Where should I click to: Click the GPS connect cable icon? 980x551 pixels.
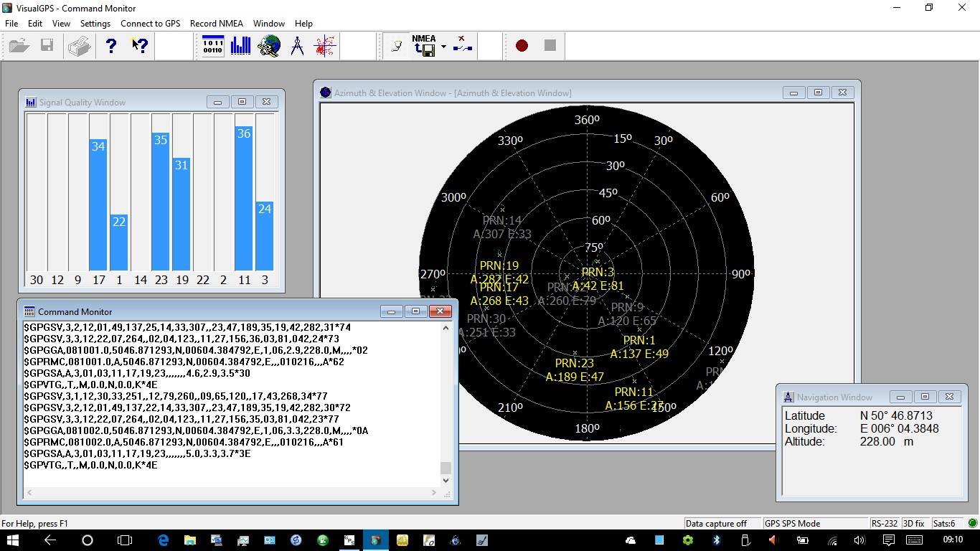click(397, 46)
